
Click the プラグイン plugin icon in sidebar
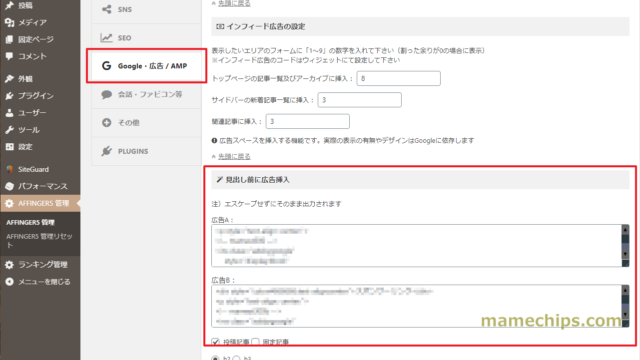pyautogui.click(x=9, y=96)
